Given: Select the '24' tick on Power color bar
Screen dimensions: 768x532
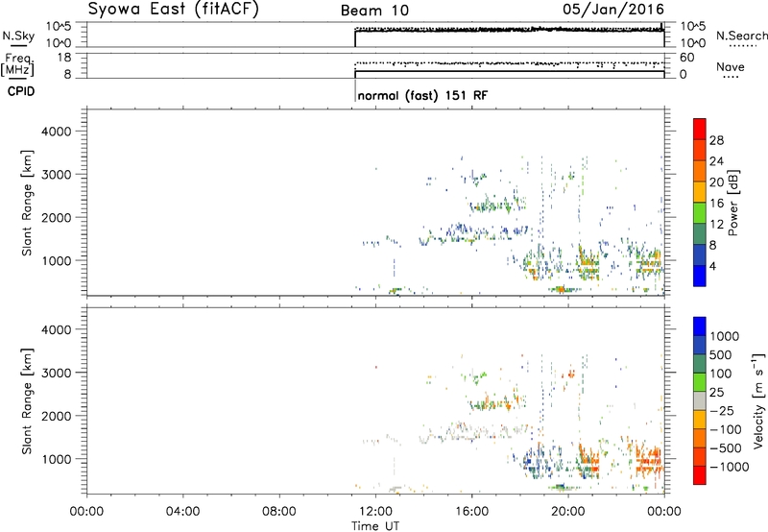Looking at the screenshot, I should (x=716, y=161).
